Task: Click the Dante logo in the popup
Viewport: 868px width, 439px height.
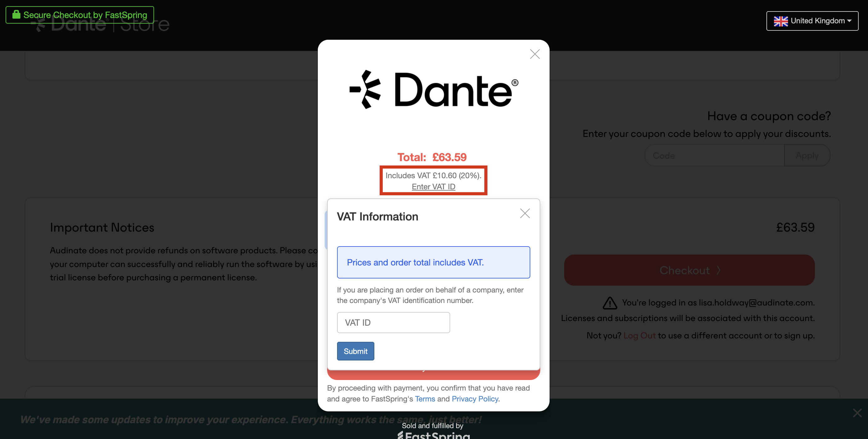Action: [x=434, y=89]
